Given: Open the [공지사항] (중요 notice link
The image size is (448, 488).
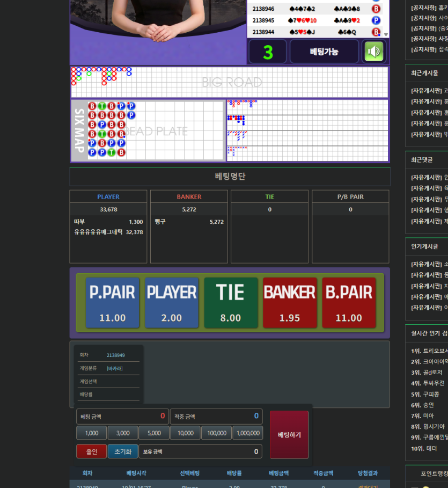Looking at the screenshot, I should [429, 28].
